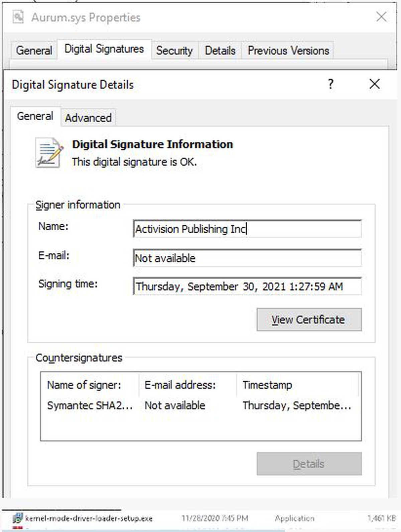Click the Timestamp column header
Viewport: 401px width, 532px height.
tap(267, 385)
